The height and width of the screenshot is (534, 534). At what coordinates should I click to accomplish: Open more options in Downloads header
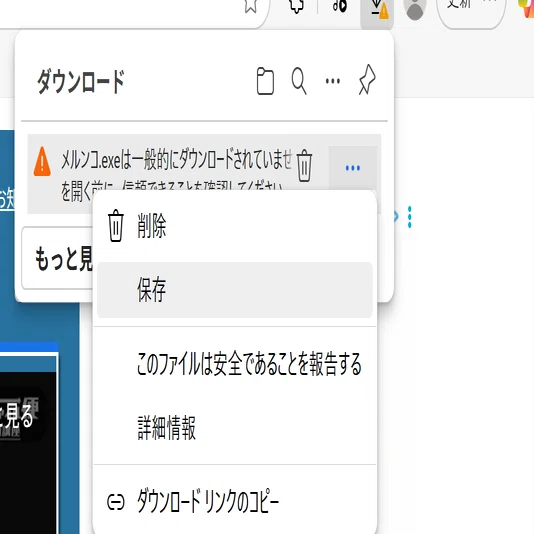pos(333,81)
